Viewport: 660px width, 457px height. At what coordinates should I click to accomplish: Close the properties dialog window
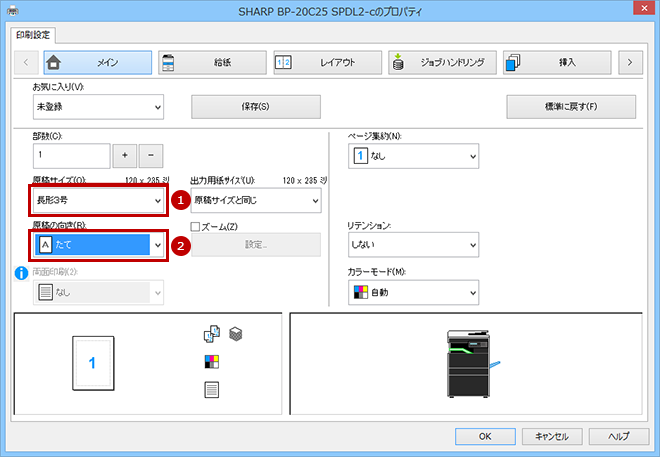[644, 8]
